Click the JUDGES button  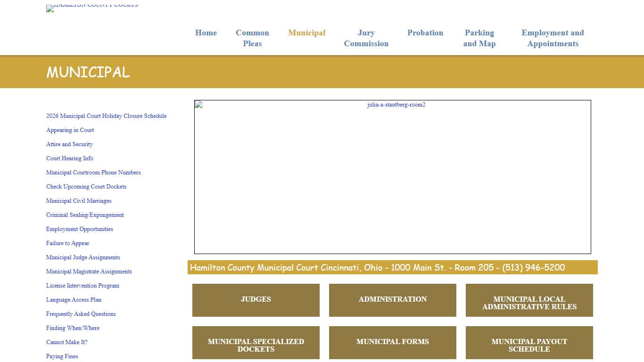[256, 300]
